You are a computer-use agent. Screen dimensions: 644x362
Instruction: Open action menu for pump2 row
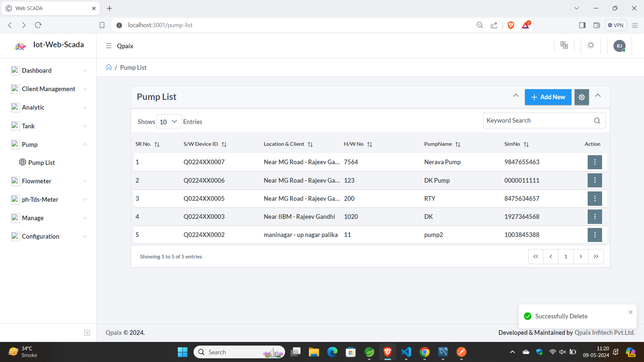click(595, 235)
